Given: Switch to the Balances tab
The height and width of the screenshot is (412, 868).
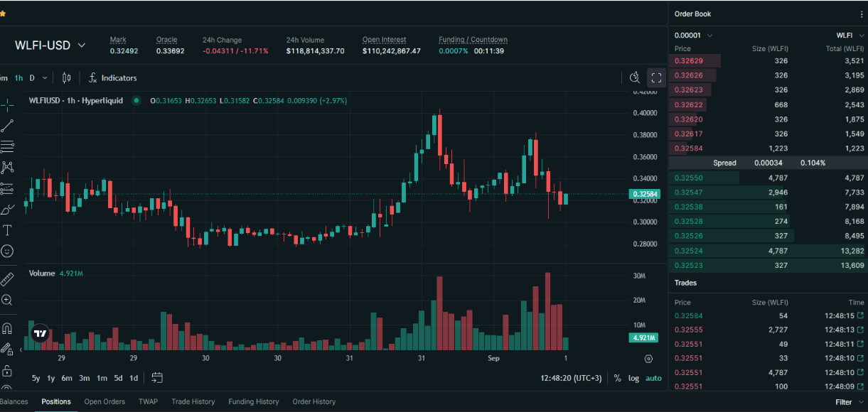Looking at the screenshot, I should (14, 401).
